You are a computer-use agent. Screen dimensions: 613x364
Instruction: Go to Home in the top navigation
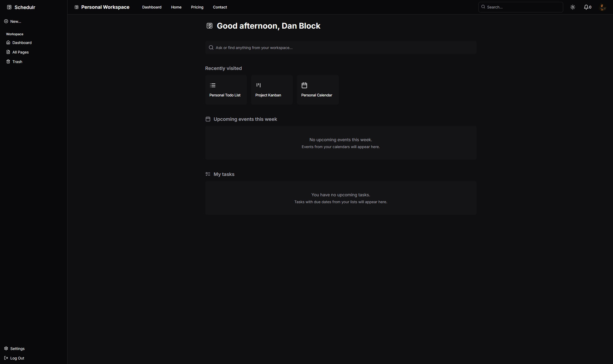tap(176, 7)
